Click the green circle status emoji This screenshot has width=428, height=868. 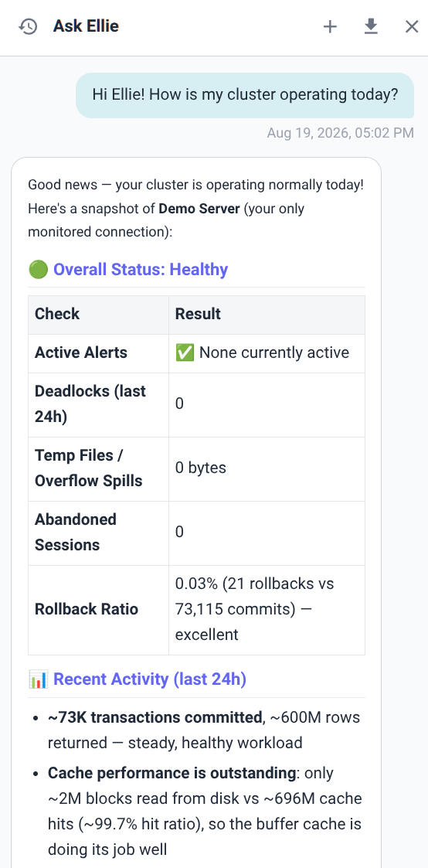click(x=38, y=270)
